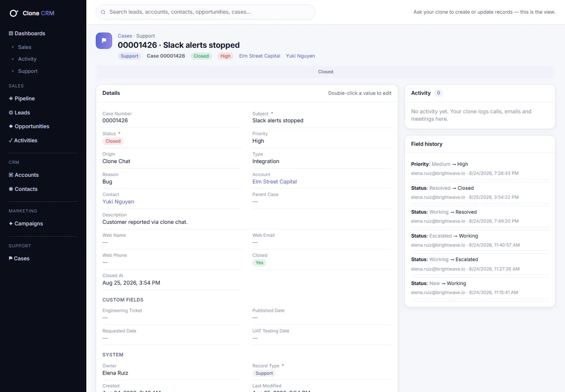565x392 pixels.
Task: Click the Status Working to Escalated history entry
Action: [x=480, y=264]
